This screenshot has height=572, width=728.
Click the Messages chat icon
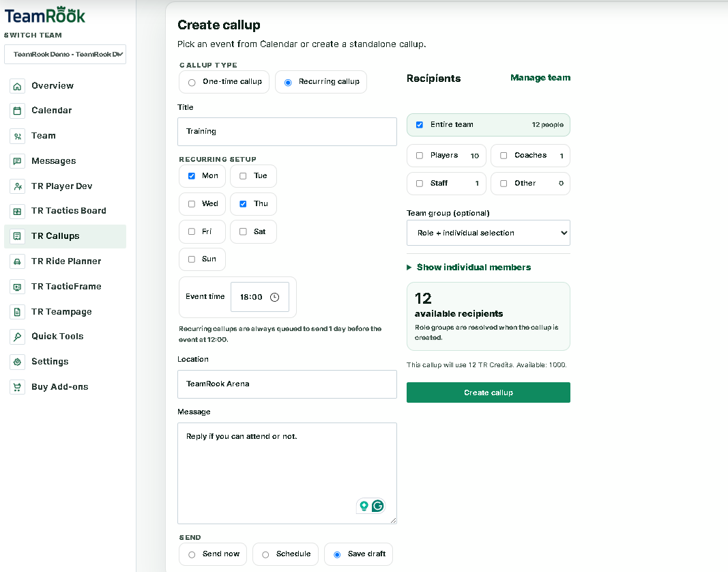pos(17,161)
